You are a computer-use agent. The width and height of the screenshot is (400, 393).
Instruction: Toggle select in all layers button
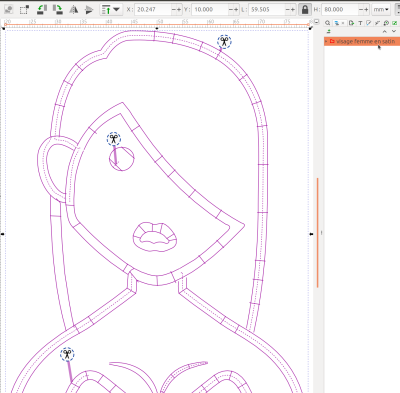click(9, 10)
